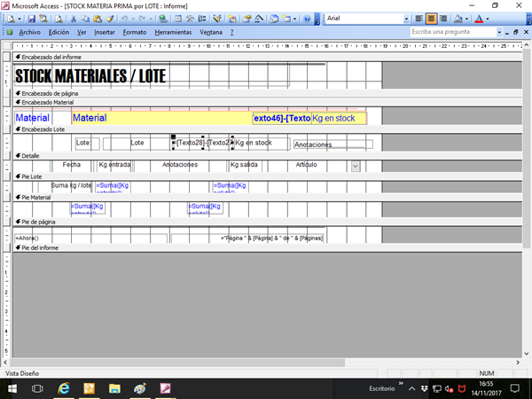
Task: Click the Windows Start button
Action: click(12, 388)
